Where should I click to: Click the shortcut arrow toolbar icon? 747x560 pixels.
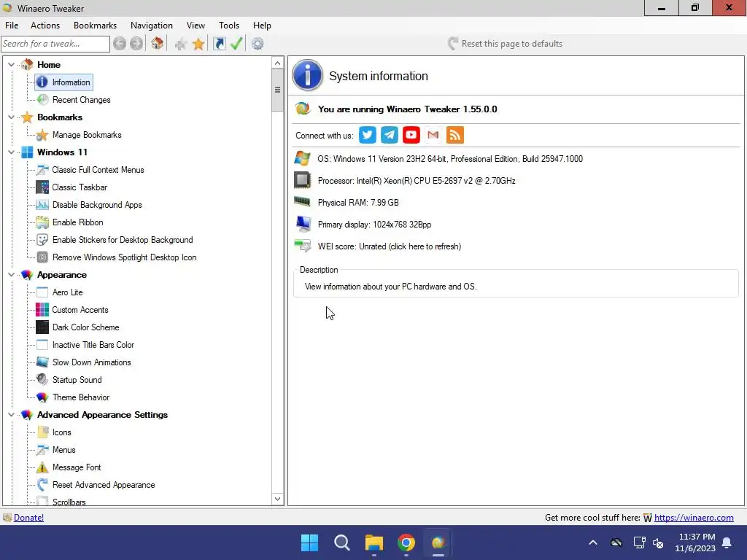click(219, 44)
